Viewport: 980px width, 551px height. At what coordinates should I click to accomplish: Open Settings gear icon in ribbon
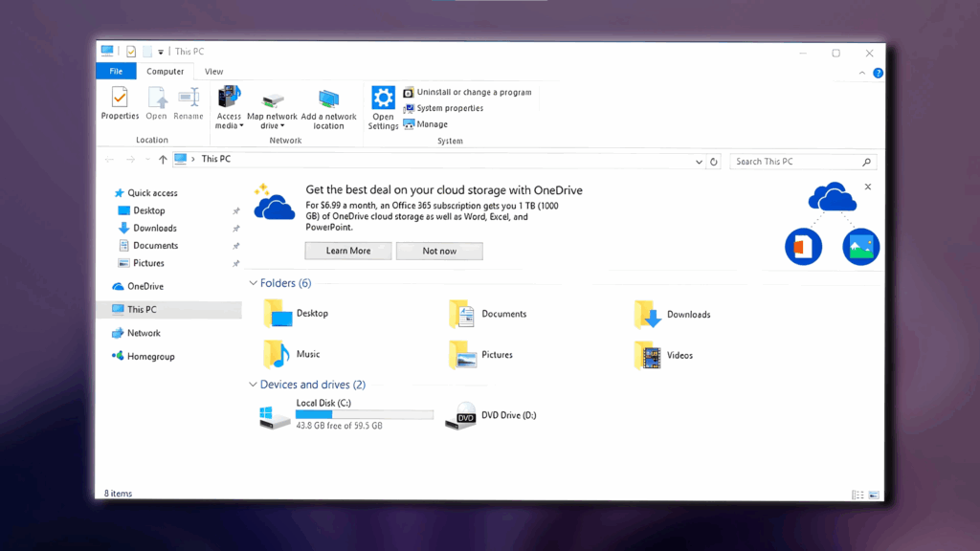pyautogui.click(x=383, y=98)
